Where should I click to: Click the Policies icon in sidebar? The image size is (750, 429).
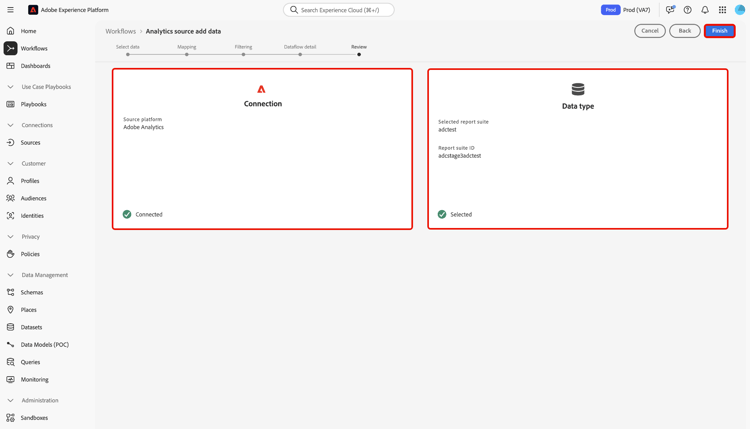11,254
